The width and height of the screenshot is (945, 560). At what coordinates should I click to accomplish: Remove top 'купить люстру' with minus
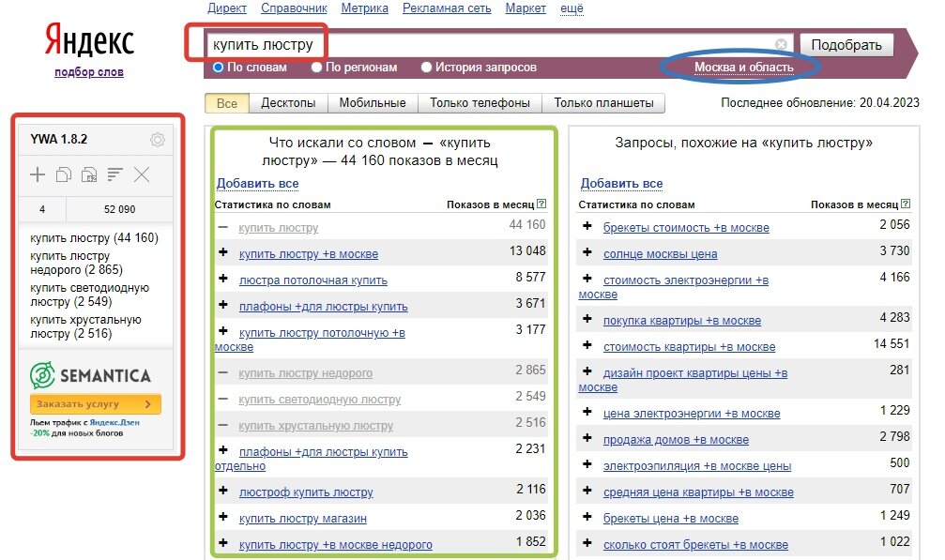point(223,227)
